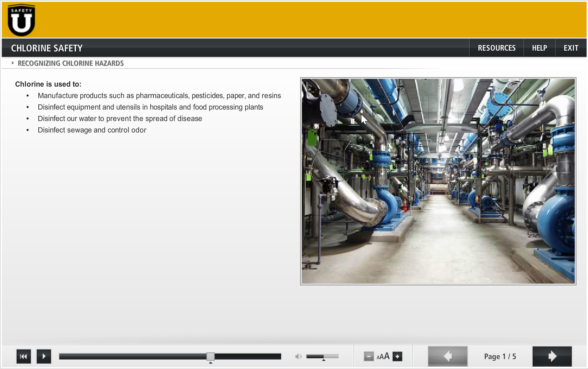
Task: Click the industrial piping photo
Action: (x=438, y=180)
